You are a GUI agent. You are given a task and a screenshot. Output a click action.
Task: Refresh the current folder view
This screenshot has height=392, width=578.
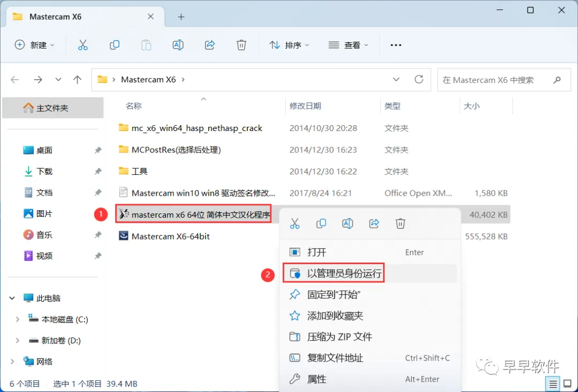pos(419,79)
